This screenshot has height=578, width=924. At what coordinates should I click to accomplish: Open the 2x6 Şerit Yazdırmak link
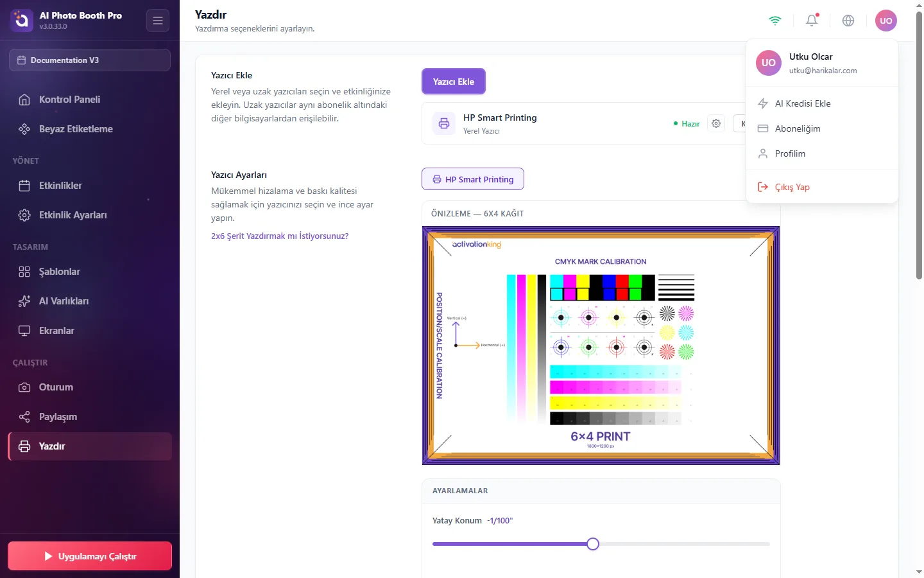280,236
